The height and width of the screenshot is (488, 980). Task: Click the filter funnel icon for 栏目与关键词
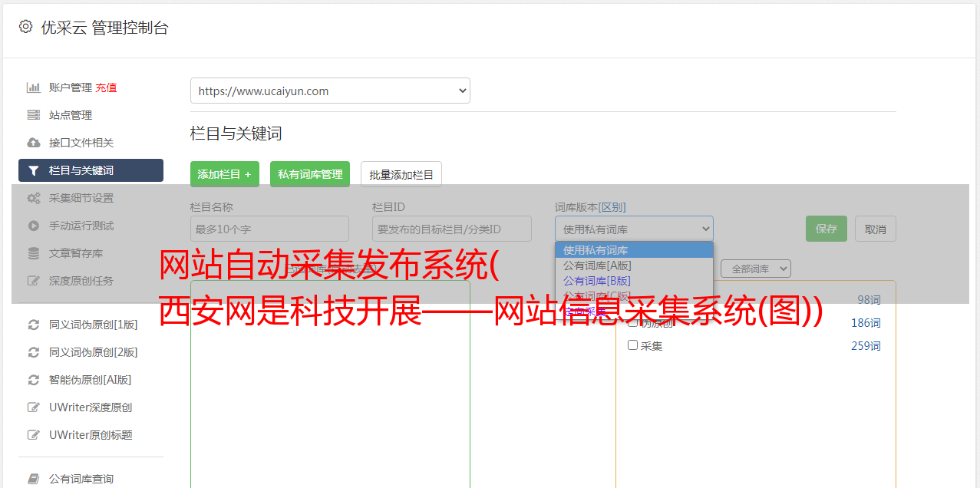point(34,170)
